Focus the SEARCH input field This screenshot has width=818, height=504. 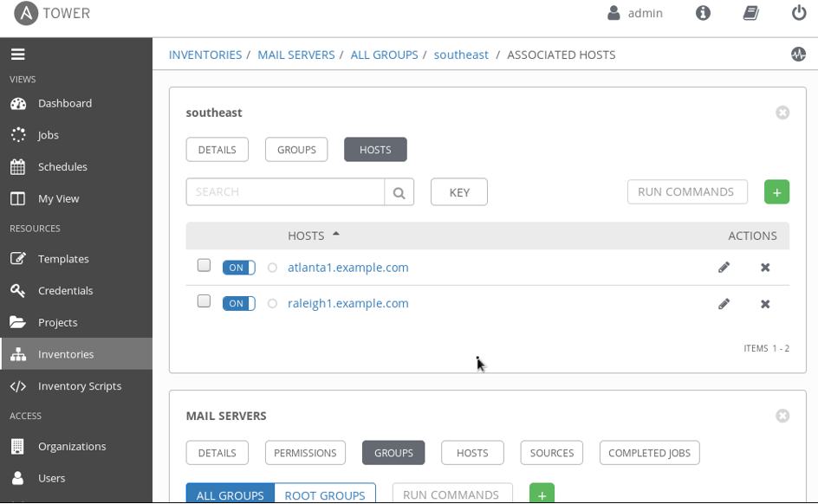point(285,191)
